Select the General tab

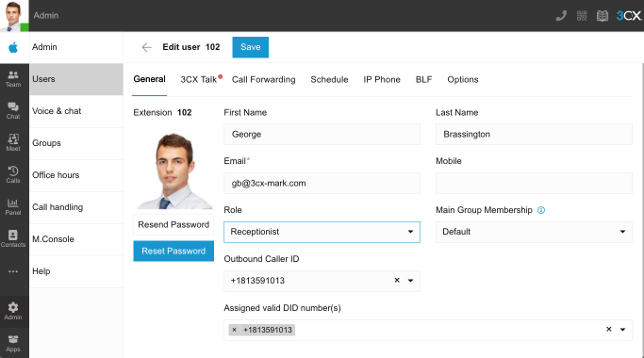click(150, 79)
